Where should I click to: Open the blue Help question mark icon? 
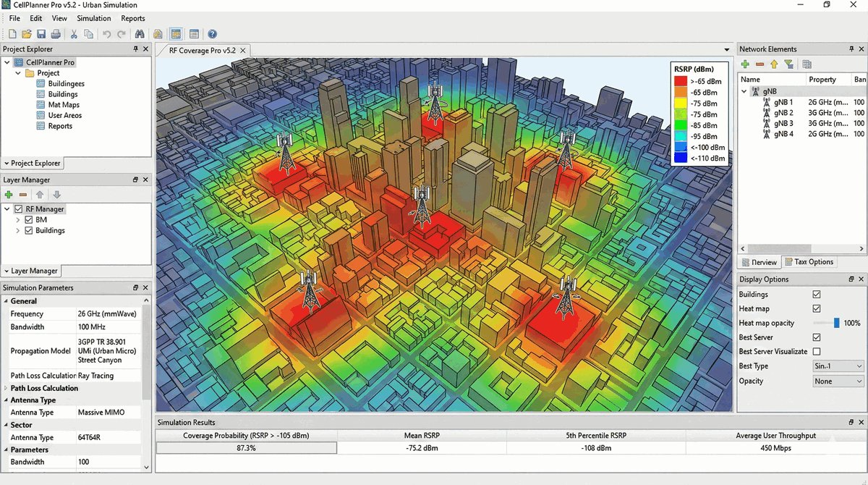pos(212,34)
